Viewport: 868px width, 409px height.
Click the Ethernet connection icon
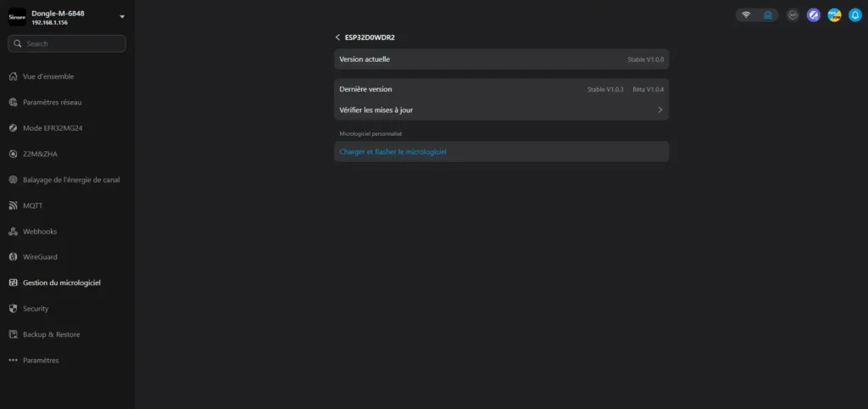768,15
